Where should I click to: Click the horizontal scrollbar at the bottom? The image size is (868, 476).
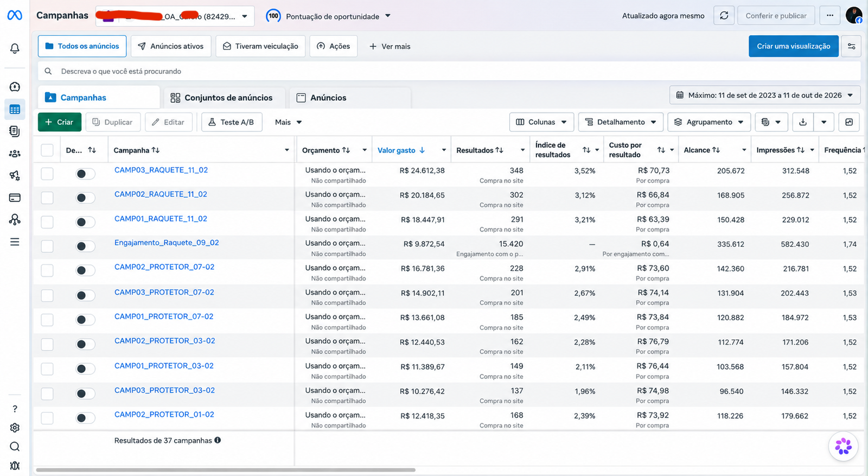pos(226,470)
